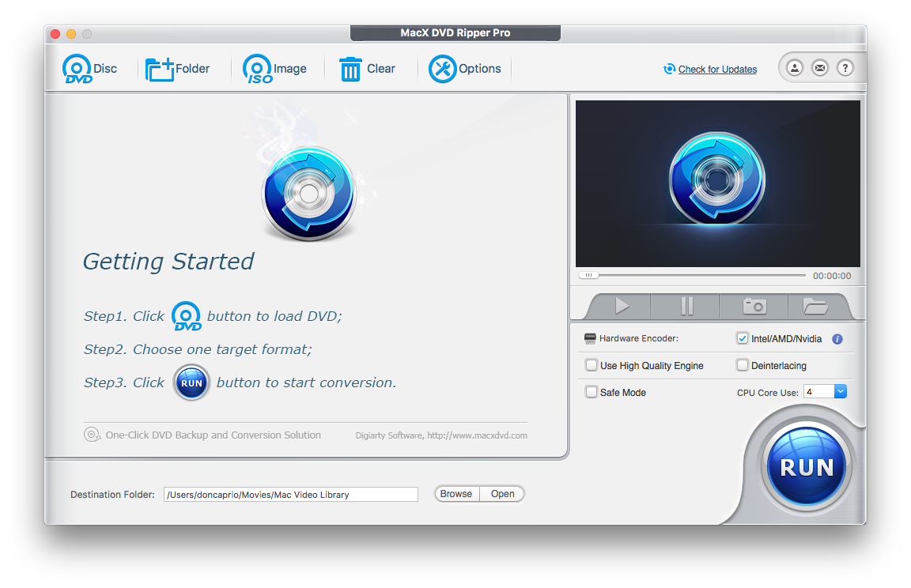Viewport: 911px width, 588px height.
Task: Enable Safe Mode checkbox
Action: point(592,392)
